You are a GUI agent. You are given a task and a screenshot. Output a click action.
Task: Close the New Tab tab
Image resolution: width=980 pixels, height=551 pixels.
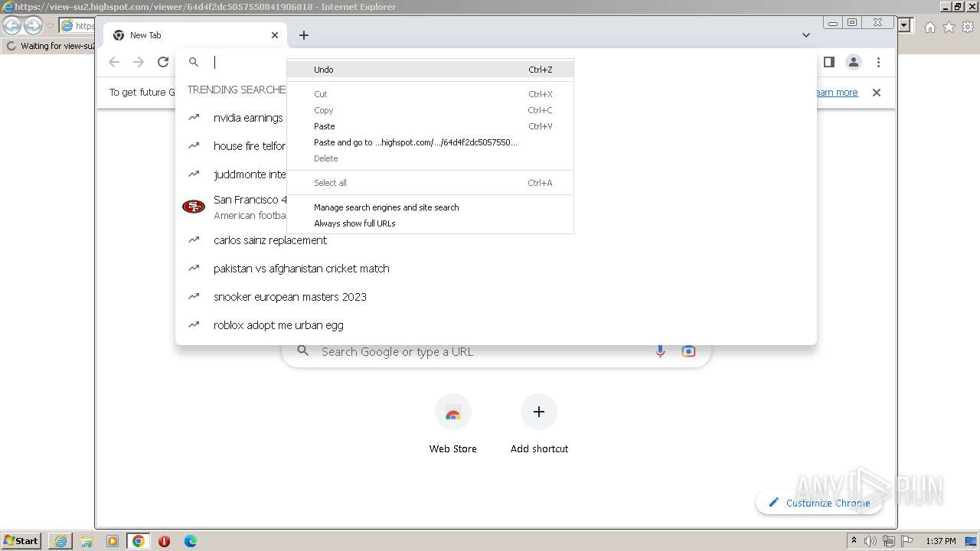pyautogui.click(x=275, y=35)
